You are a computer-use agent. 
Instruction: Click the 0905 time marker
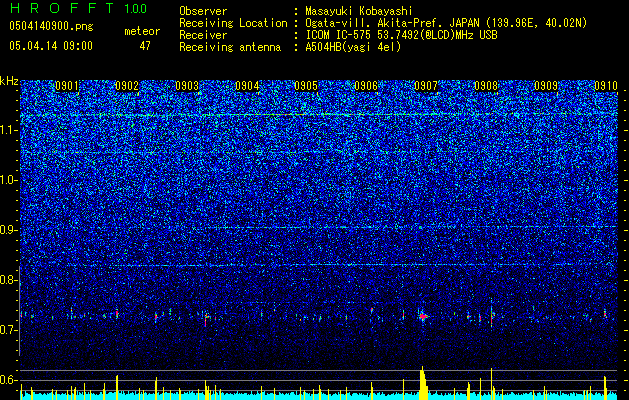[x=306, y=86]
